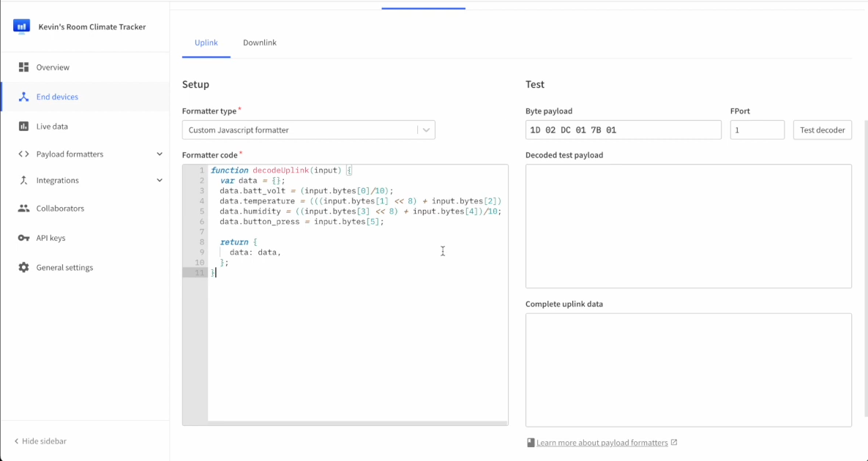The height and width of the screenshot is (461, 868).
Task: Open the Formatter type dropdown
Action: pyautogui.click(x=308, y=130)
